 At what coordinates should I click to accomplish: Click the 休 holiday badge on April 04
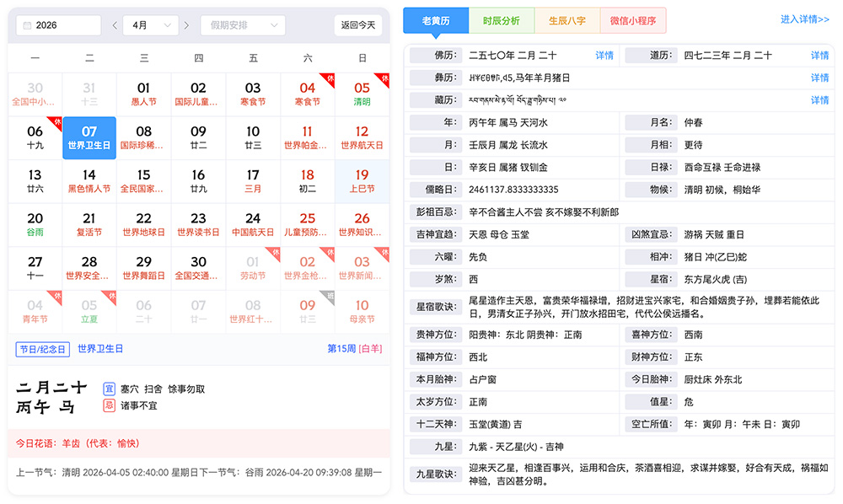pos(329,78)
